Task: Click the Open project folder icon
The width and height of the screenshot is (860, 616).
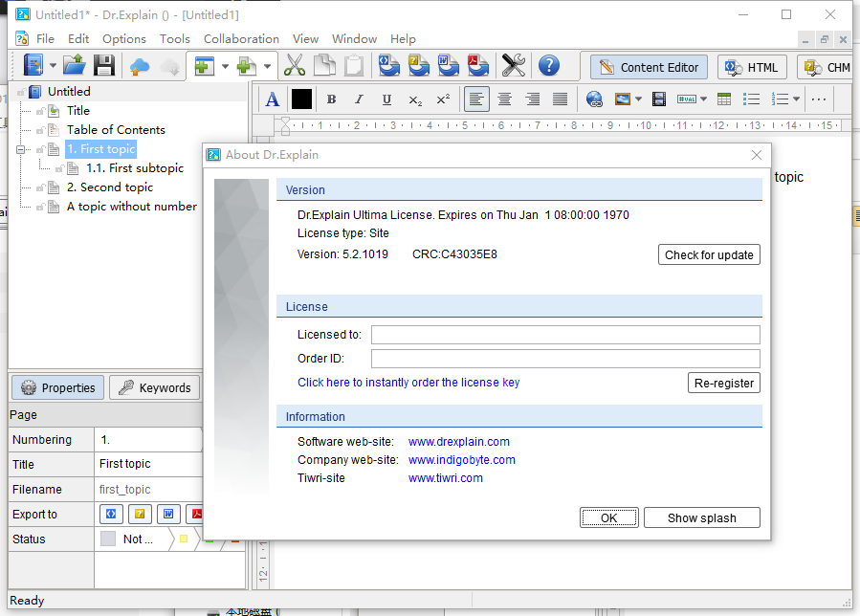Action: 75,66
